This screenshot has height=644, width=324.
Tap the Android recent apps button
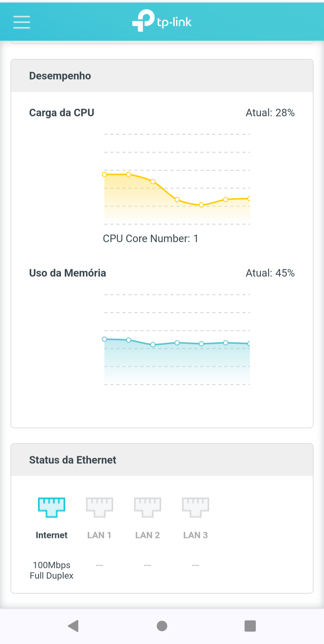click(x=250, y=626)
